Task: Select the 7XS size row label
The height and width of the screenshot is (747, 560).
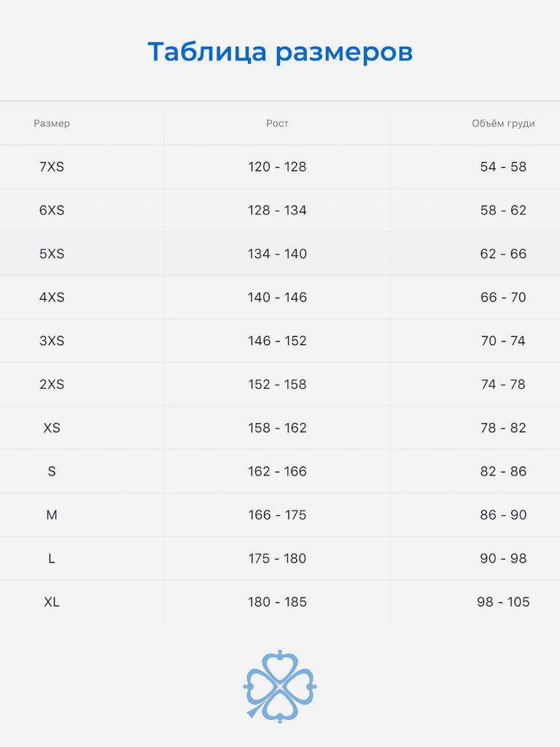Action: 52,167
